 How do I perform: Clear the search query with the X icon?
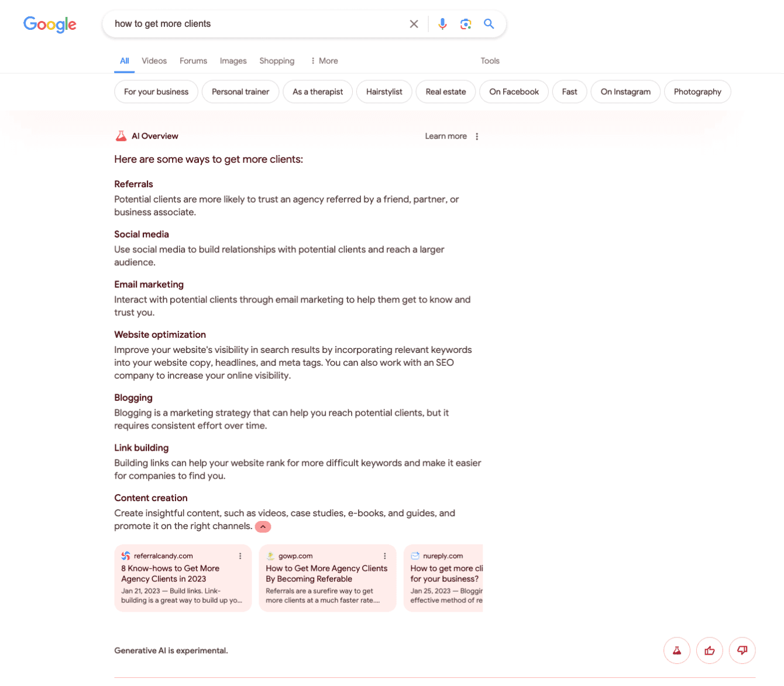point(414,24)
